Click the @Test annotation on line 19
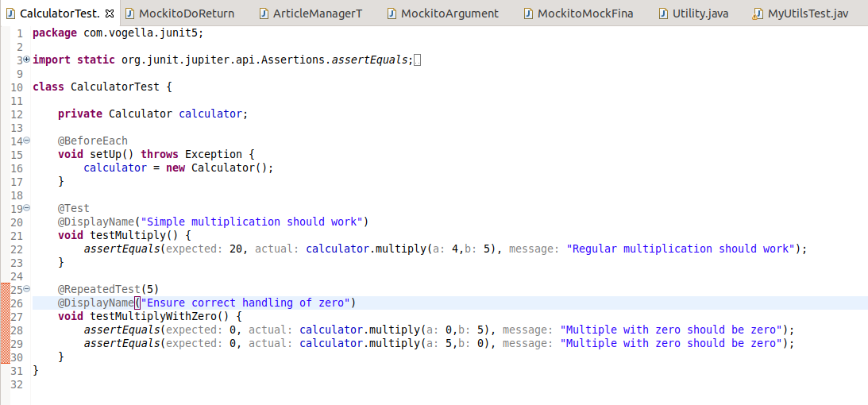868x405 pixels. tap(74, 209)
